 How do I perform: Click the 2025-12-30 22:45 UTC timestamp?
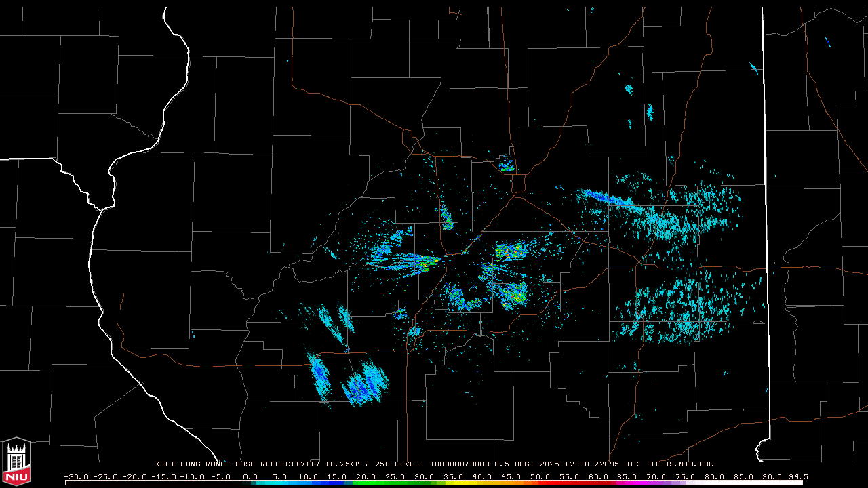(x=589, y=464)
